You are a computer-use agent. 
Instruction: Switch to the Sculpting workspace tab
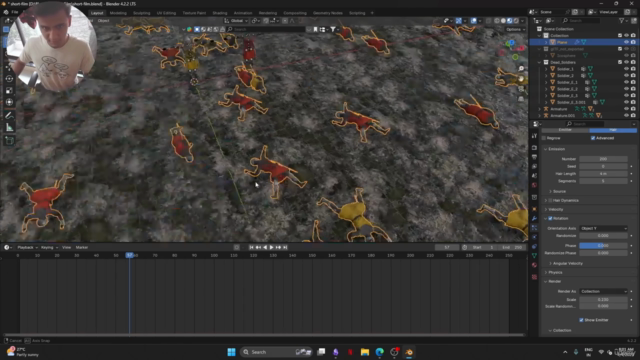tap(142, 13)
